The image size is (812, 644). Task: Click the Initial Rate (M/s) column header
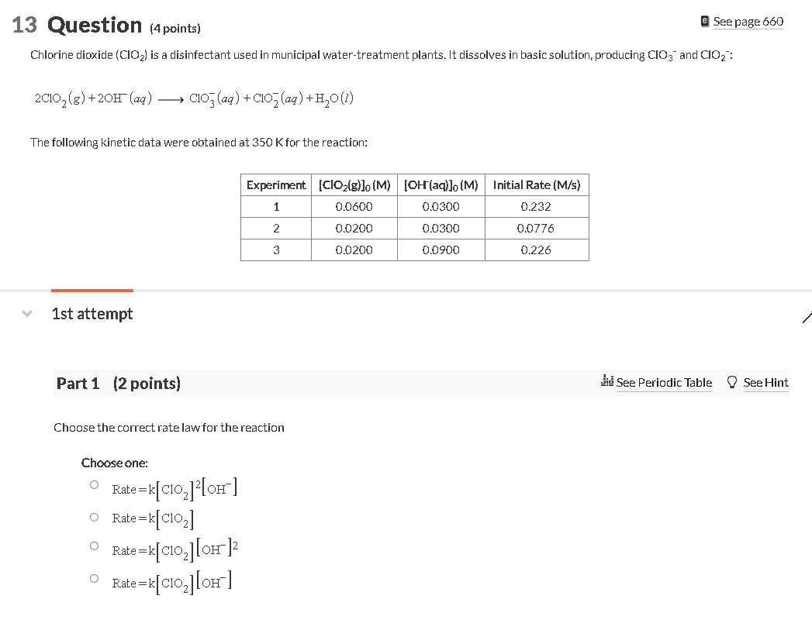coord(537,184)
